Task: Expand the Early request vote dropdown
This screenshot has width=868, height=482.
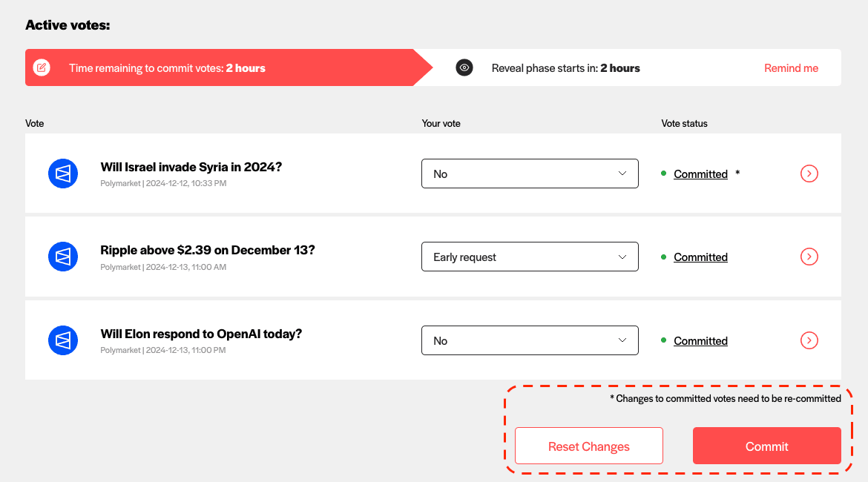Action: (x=530, y=257)
